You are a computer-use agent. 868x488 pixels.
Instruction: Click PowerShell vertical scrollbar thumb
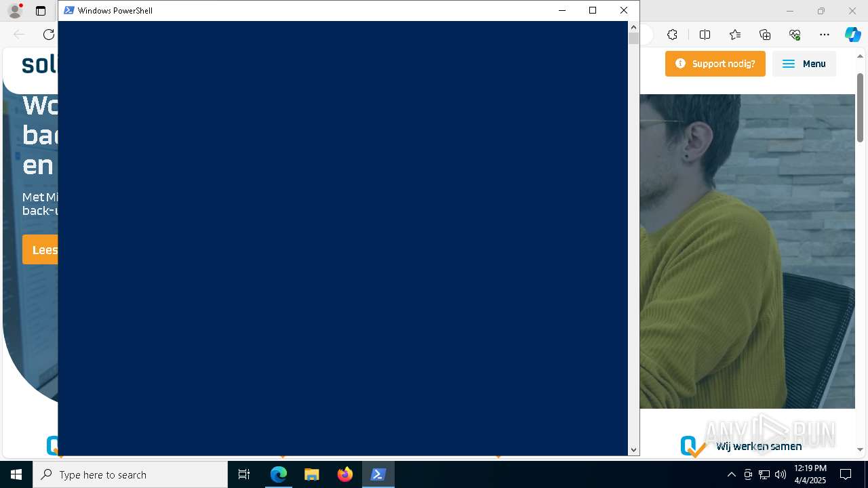click(x=633, y=39)
